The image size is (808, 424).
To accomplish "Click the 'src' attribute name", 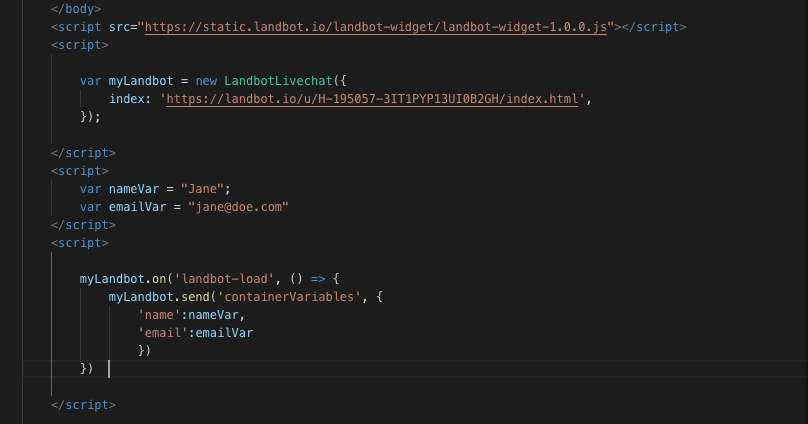I will coord(119,27).
